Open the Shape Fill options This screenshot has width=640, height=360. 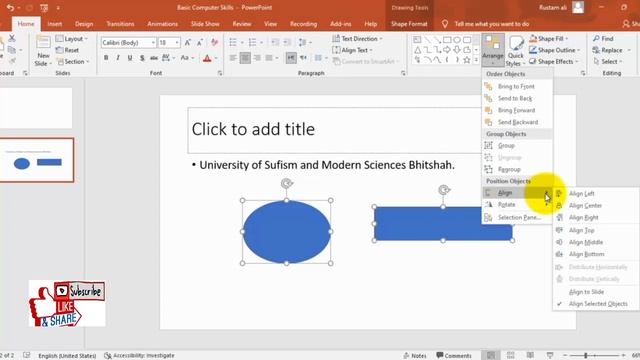pos(549,39)
